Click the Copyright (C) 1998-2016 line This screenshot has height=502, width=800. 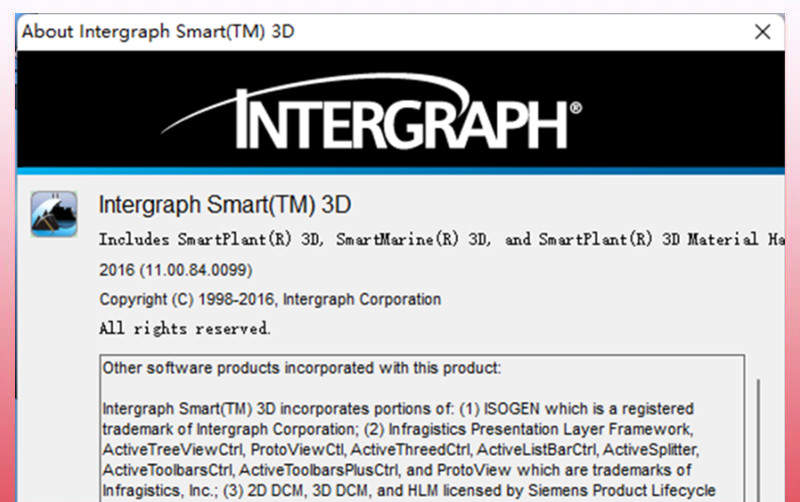point(270,299)
